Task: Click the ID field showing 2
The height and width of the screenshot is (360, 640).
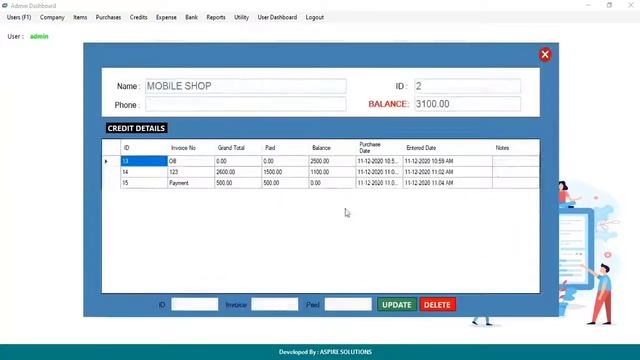Action: tap(468, 86)
